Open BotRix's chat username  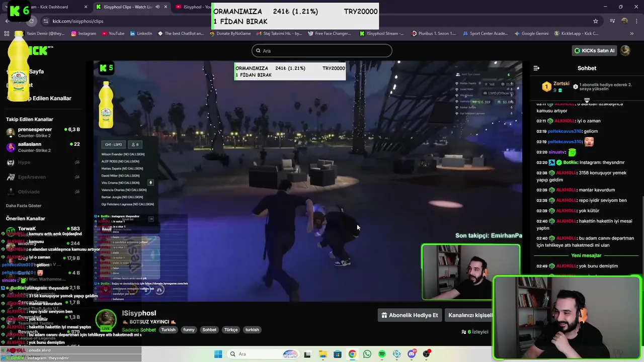point(570,162)
